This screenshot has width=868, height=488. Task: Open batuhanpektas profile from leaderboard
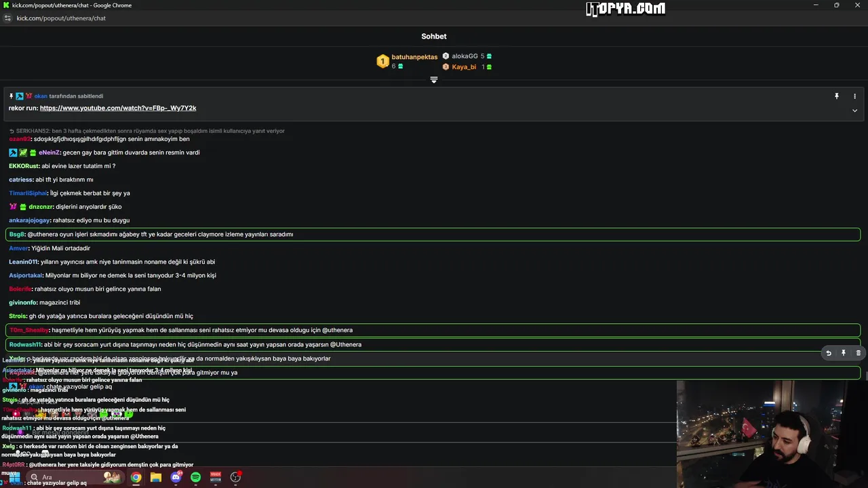[x=414, y=57]
